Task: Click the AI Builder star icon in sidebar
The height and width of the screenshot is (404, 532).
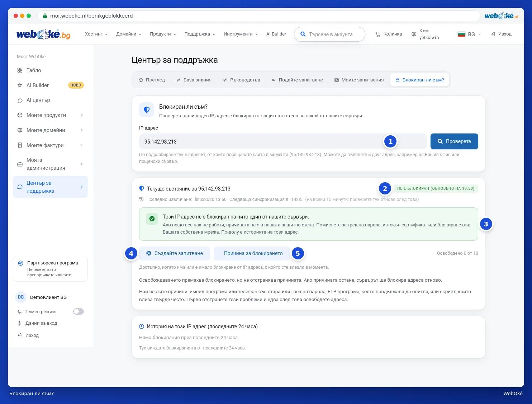Action: point(20,85)
